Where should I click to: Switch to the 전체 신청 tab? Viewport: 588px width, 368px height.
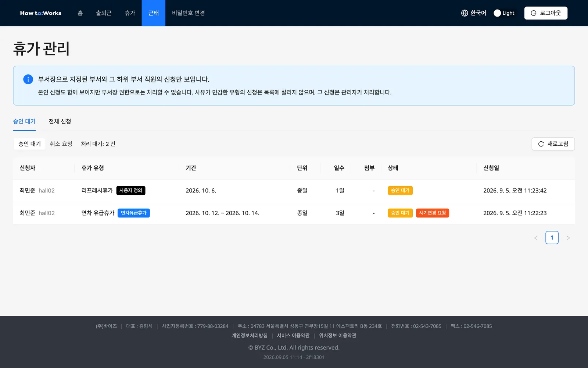(x=60, y=121)
